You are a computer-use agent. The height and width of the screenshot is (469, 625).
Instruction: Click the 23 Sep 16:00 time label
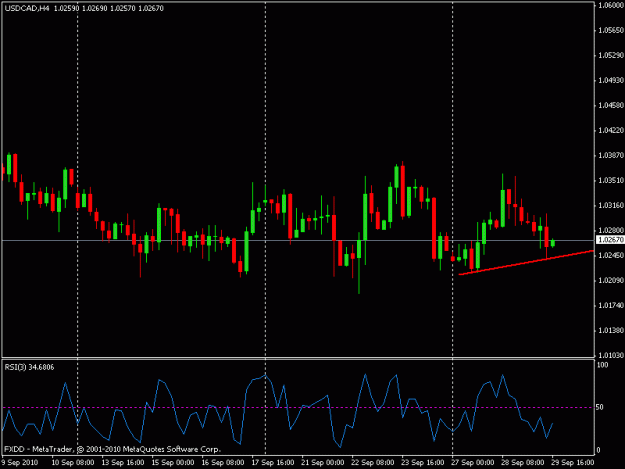[x=423, y=463]
